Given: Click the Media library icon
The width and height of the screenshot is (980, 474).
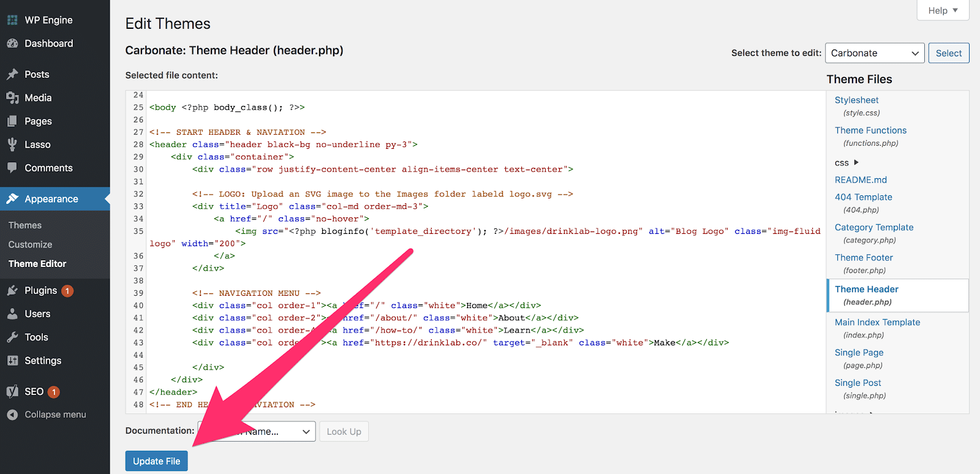Looking at the screenshot, I should [12, 98].
